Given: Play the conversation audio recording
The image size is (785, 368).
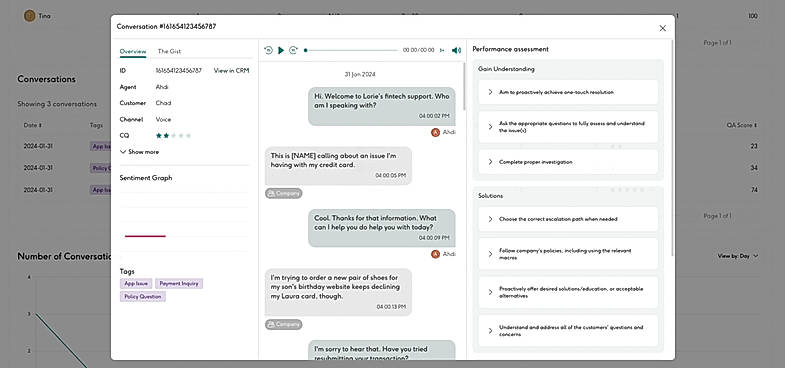Looking at the screenshot, I should (x=281, y=50).
